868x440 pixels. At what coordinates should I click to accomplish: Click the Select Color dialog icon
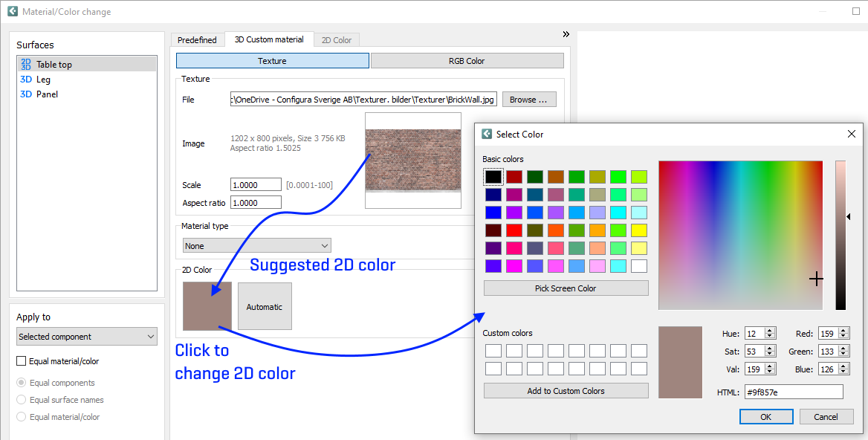point(486,134)
